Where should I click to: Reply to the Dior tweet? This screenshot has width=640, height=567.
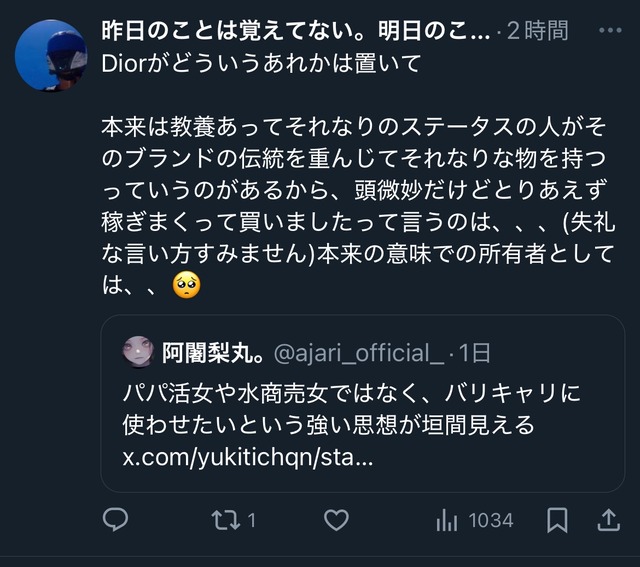click(116, 520)
